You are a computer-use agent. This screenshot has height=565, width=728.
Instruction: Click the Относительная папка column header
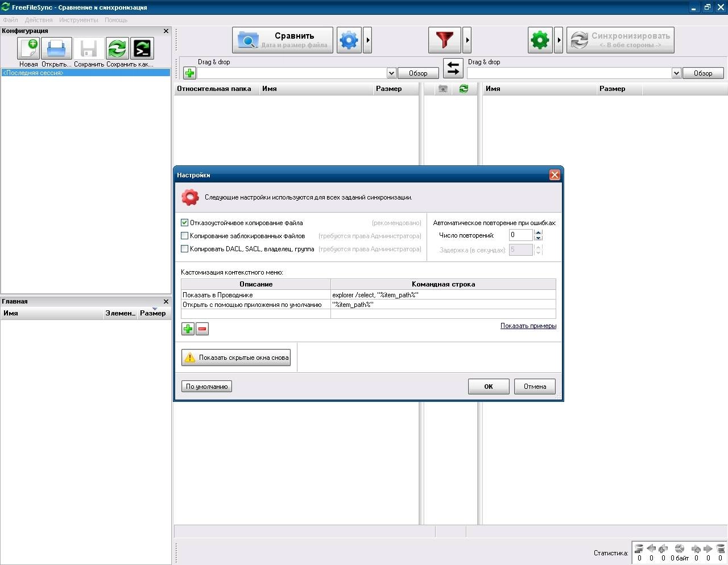tap(217, 89)
